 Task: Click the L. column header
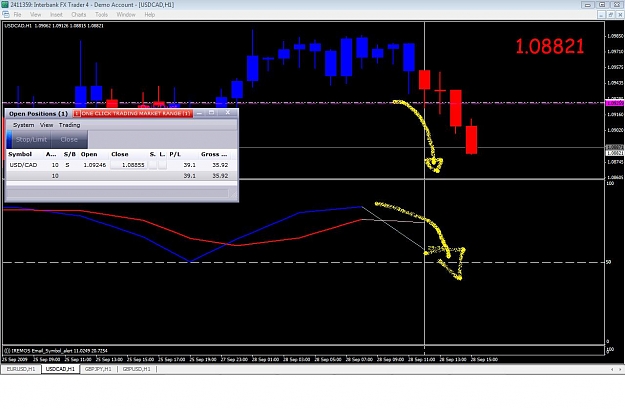click(162, 154)
